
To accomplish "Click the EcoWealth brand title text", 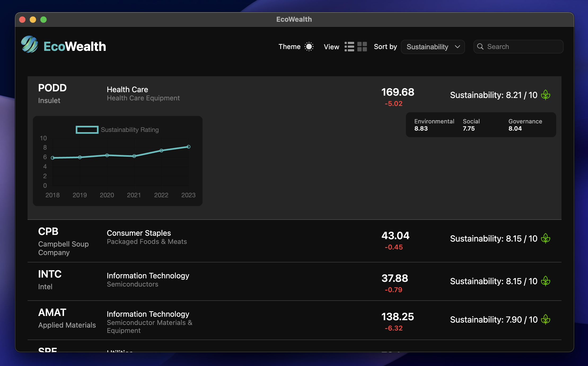I will point(75,47).
